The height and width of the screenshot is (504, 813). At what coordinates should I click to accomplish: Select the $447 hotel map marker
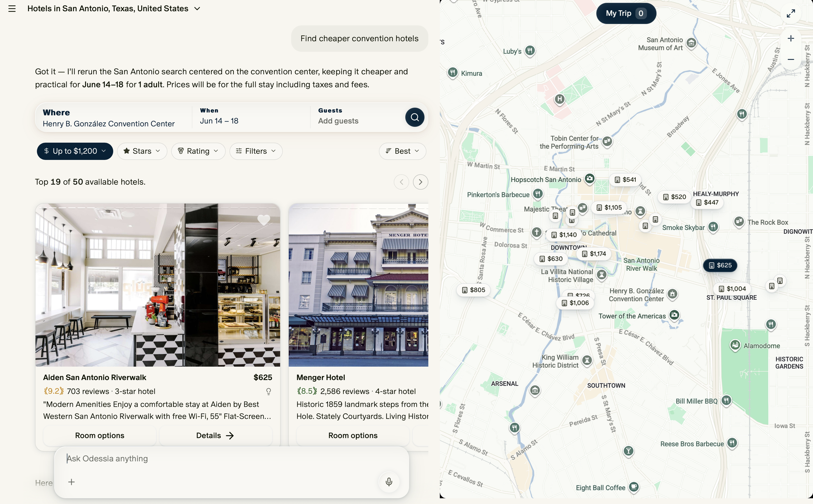[707, 203]
